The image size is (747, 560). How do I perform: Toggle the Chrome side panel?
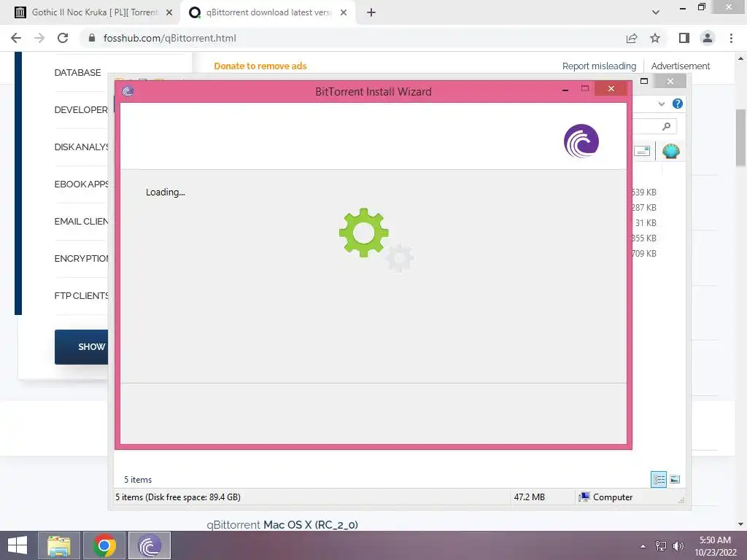684,38
